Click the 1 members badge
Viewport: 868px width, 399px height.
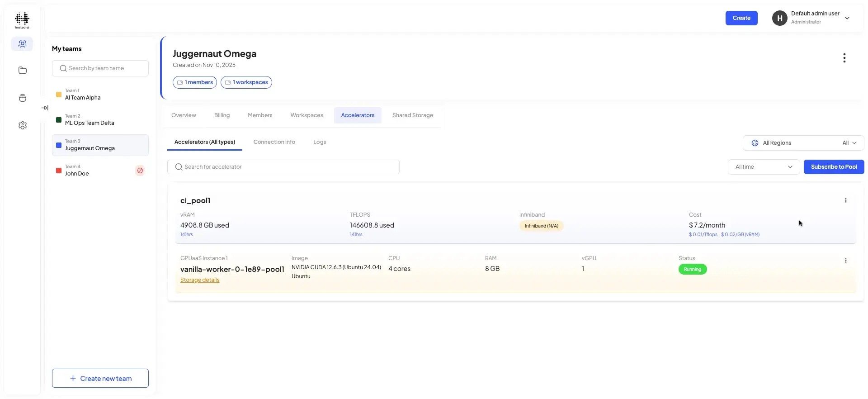click(195, 82)
